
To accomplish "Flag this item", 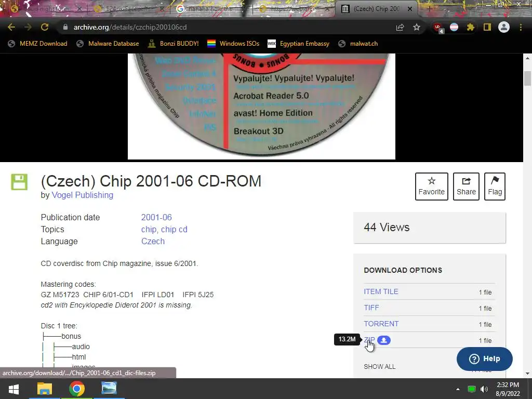I will [x=495, y=187].
